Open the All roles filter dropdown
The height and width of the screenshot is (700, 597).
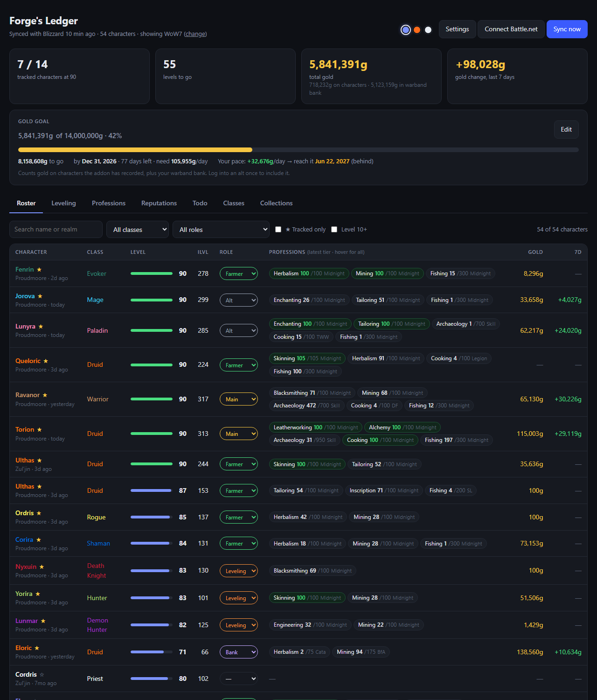tap(221, 230)
